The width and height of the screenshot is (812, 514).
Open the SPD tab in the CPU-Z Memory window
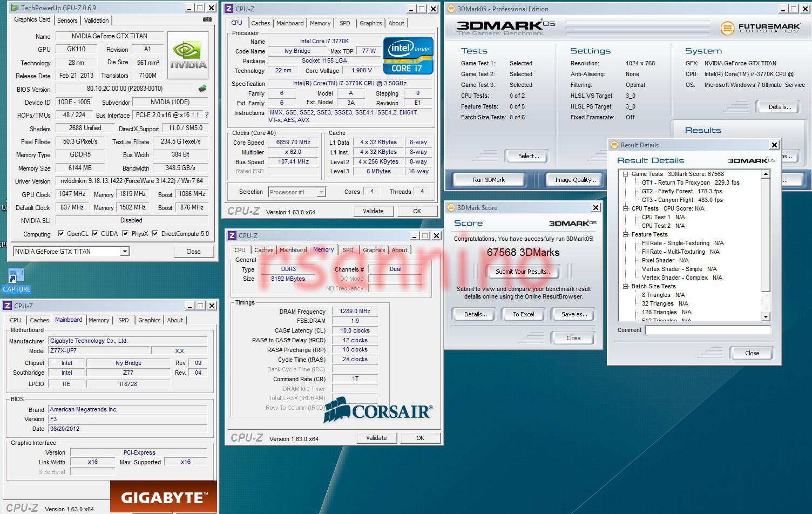pos(348,250)
